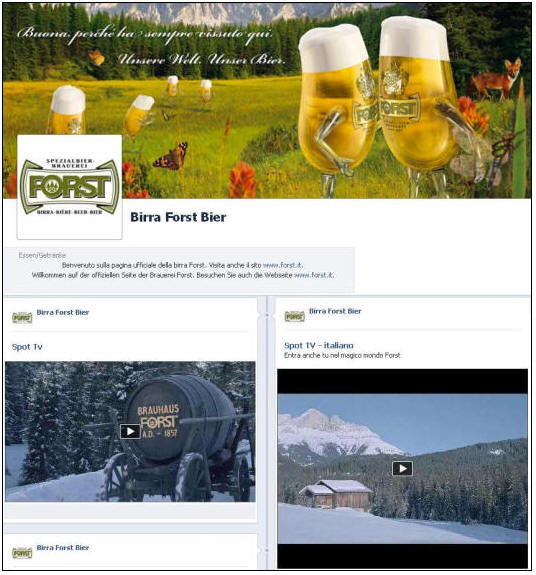This screenshot has width=536, height=575.
Task: Click Birra Forst Bier name on bottom-left post
Action: coord(63,547)
